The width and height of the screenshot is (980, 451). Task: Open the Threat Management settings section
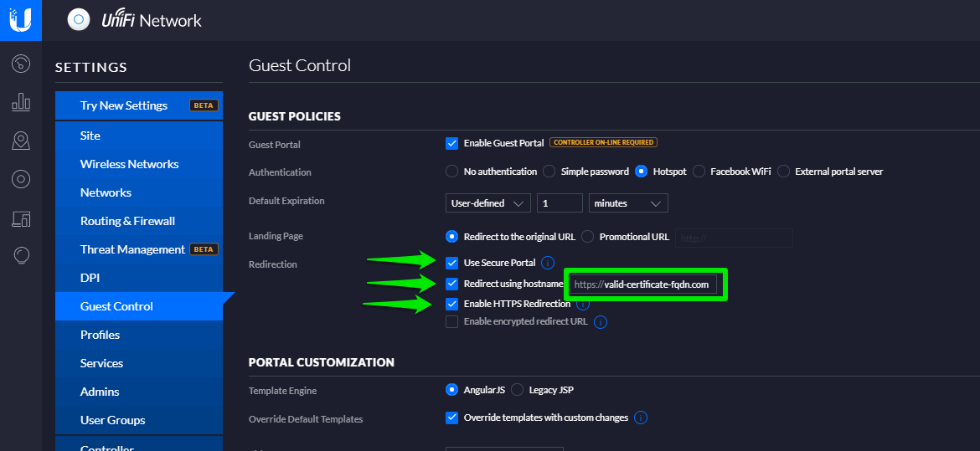point(132,249)
